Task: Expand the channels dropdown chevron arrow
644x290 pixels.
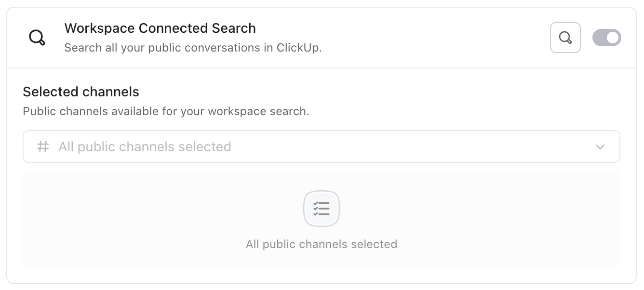Action: (x=600, y=147)
